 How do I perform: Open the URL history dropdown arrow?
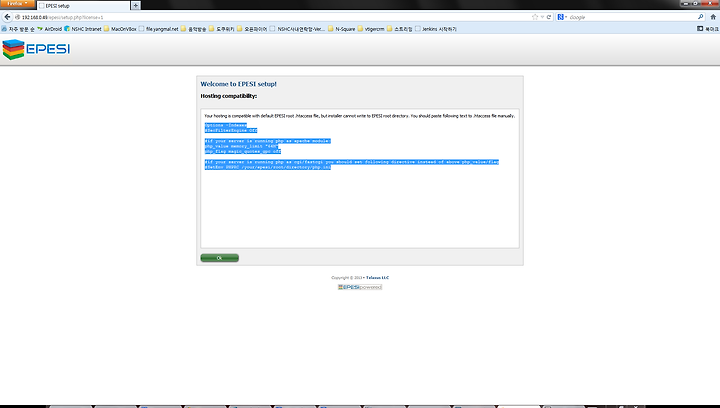(x=542, y=17)
